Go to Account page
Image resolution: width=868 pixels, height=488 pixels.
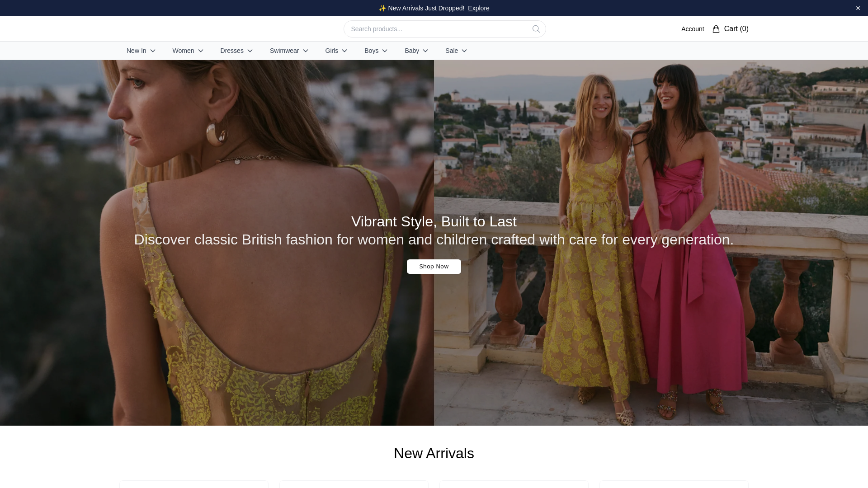click(693, 29)
